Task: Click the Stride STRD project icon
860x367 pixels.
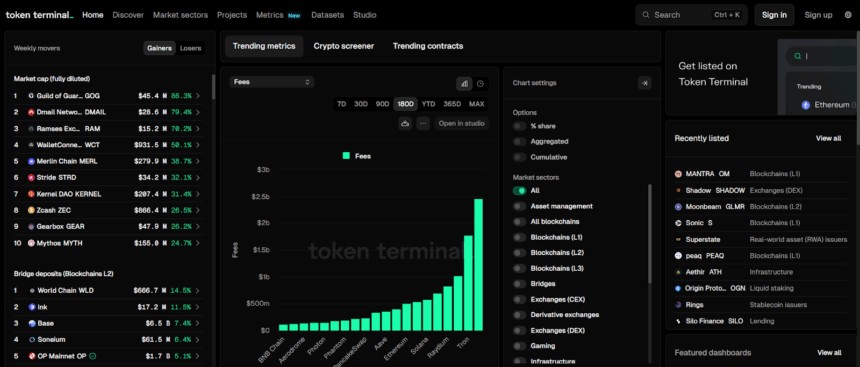Action: 31,178
